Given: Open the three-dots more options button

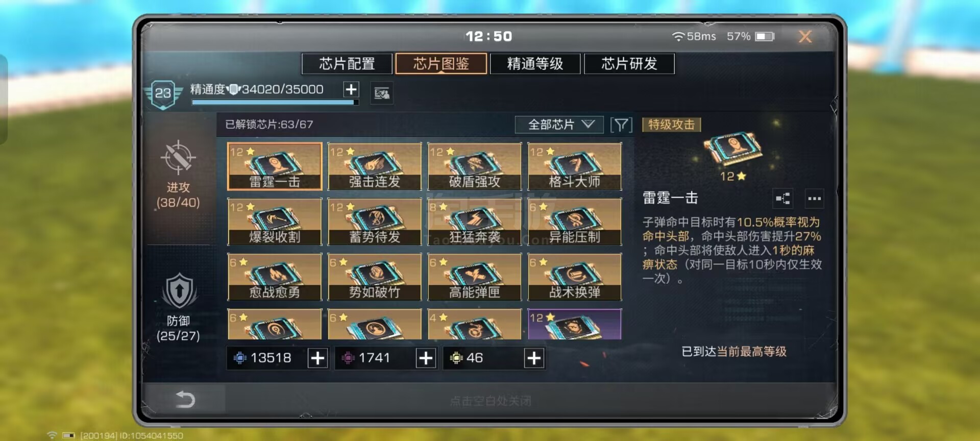Looking at the screenshot, I should pos(814,198).
